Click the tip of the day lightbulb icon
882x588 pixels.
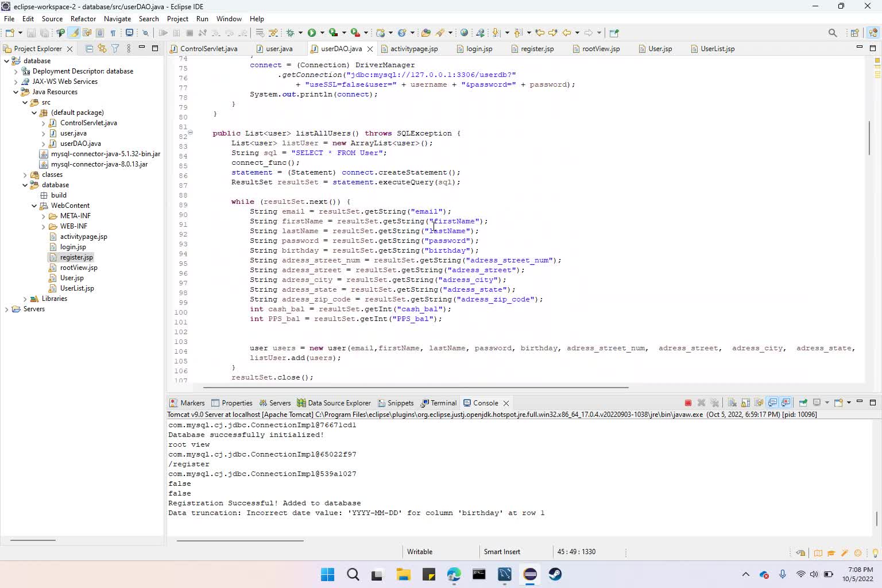click(x=875, y=553)
